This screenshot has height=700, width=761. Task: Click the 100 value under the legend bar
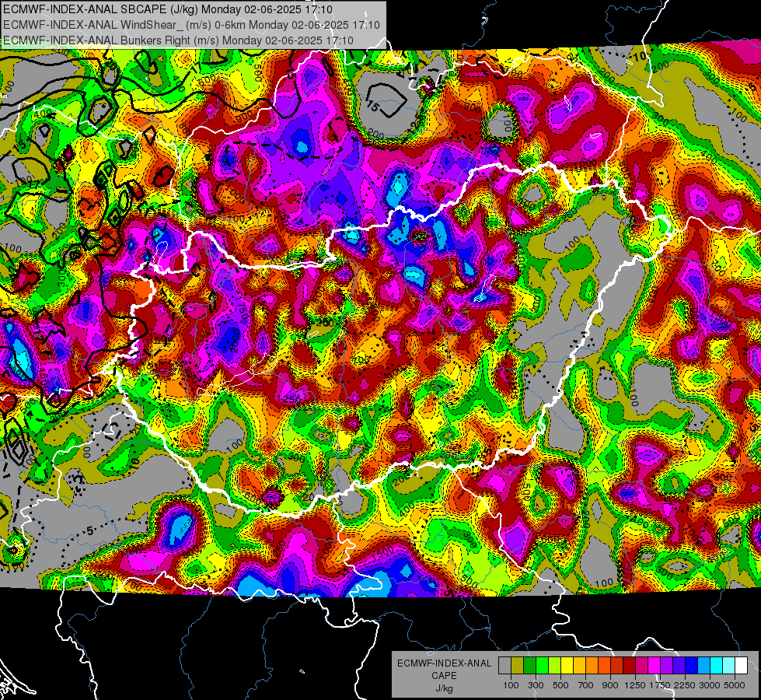511,685
